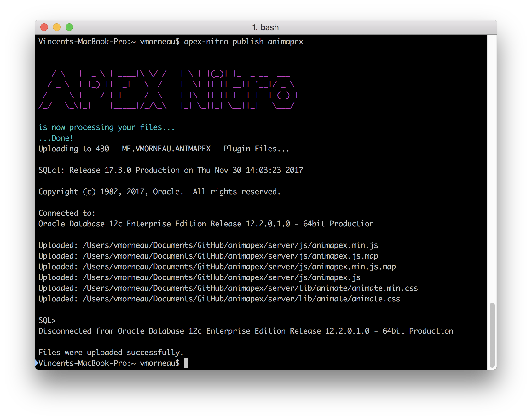Click the block cursor at the last prompt
Viewport: 532px width, 420px height.
[x=186, y=363]
